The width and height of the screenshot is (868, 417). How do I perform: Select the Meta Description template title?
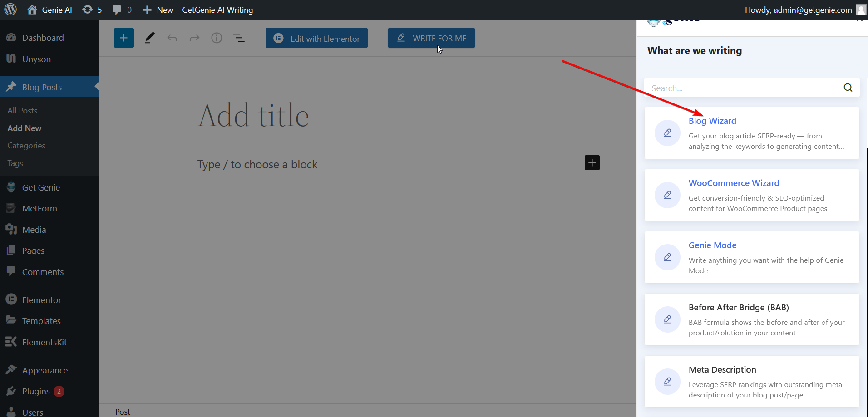[x=722, y=369]
